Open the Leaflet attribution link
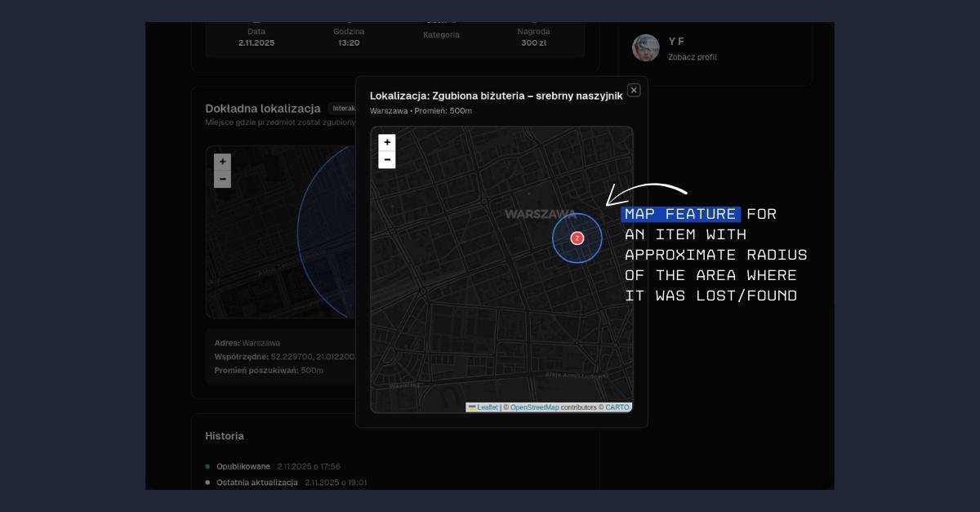 point(487,407)
